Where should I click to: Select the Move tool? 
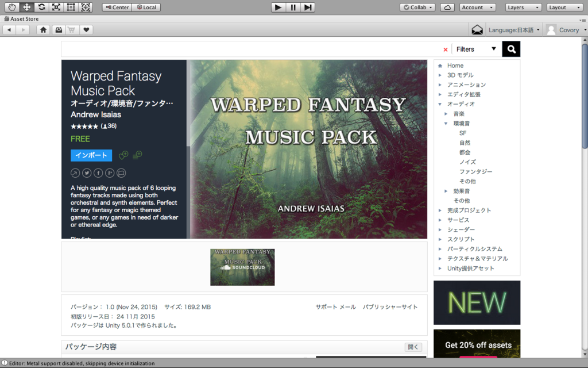[26, 7]
